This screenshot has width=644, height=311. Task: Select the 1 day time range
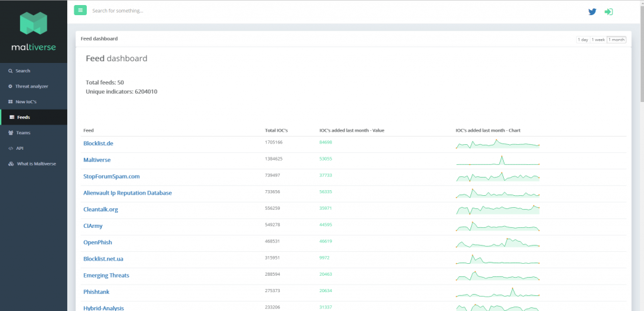(583, 40)
